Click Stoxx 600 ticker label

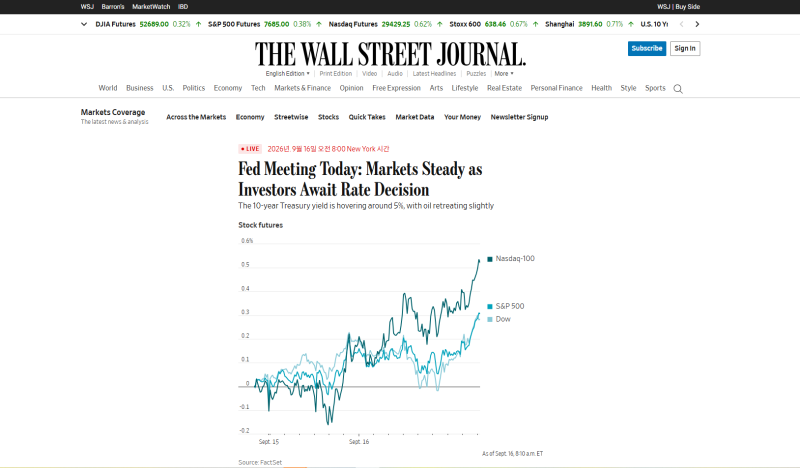(x=465, y=24)
